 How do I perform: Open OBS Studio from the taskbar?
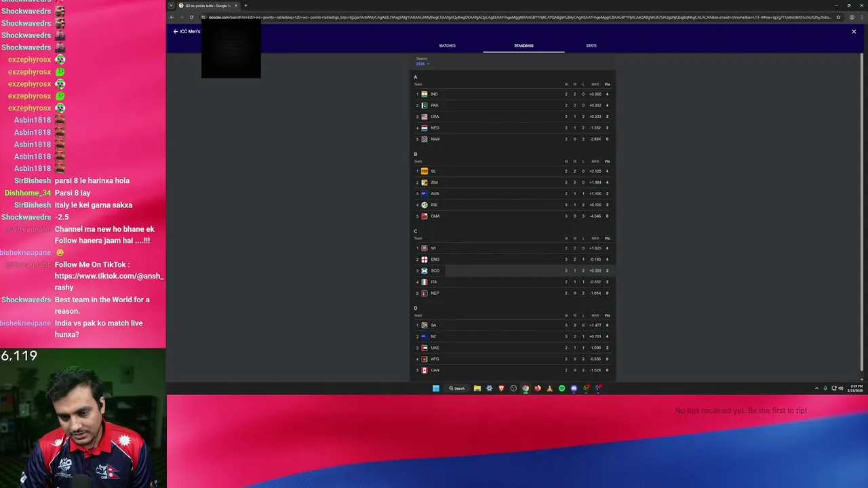[513, 388]
